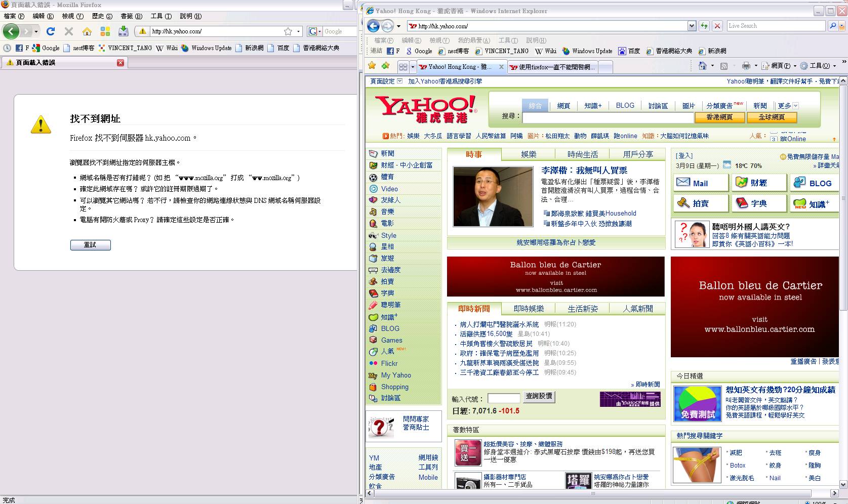Expand the Yahoo 更多 search category dropdown
The width and height of the screenshot is (848, 504).
tap(795, 106)
